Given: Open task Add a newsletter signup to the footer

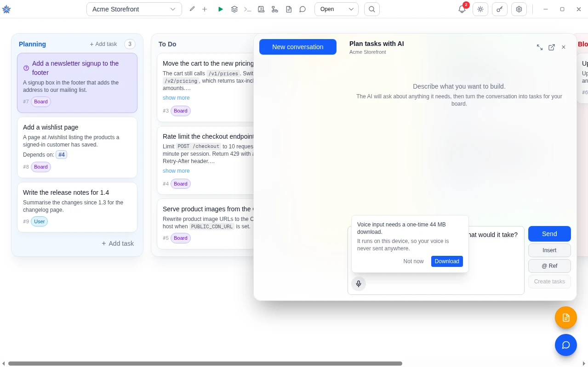Looking at the screenshot, I should (x=77, y=83).
